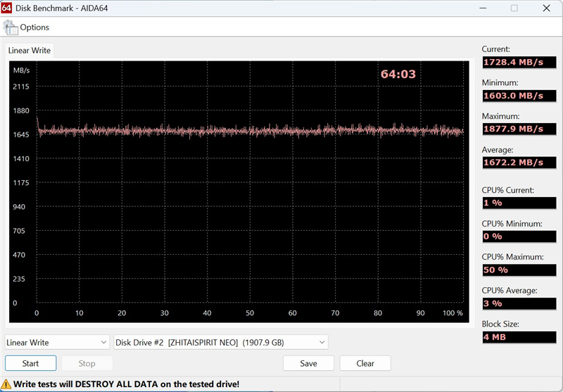Expand the Linear Write test type dropdown
563x392 pixels.
pyautogui.click(x=57, y=343)
